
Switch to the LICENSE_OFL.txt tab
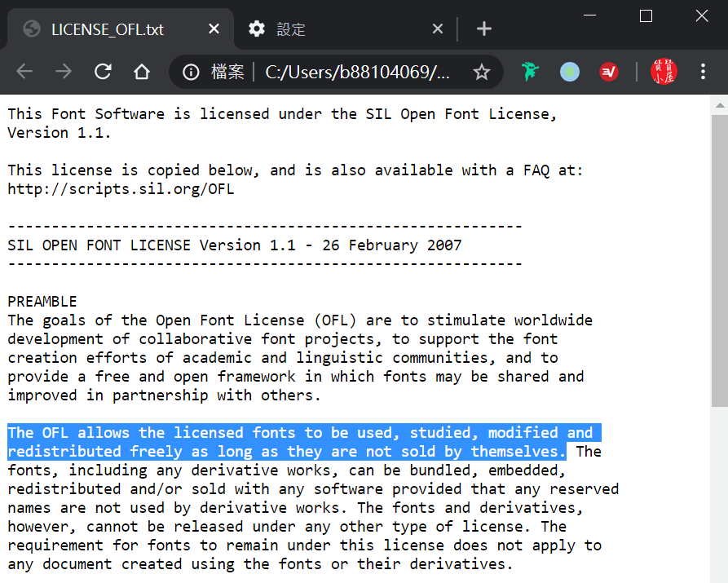tap(120, 29)
